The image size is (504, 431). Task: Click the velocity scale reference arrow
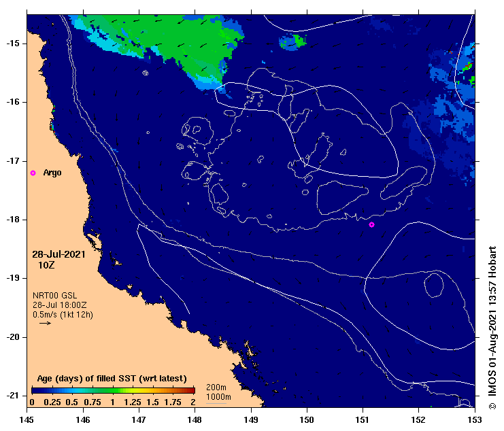click(46, 323)
